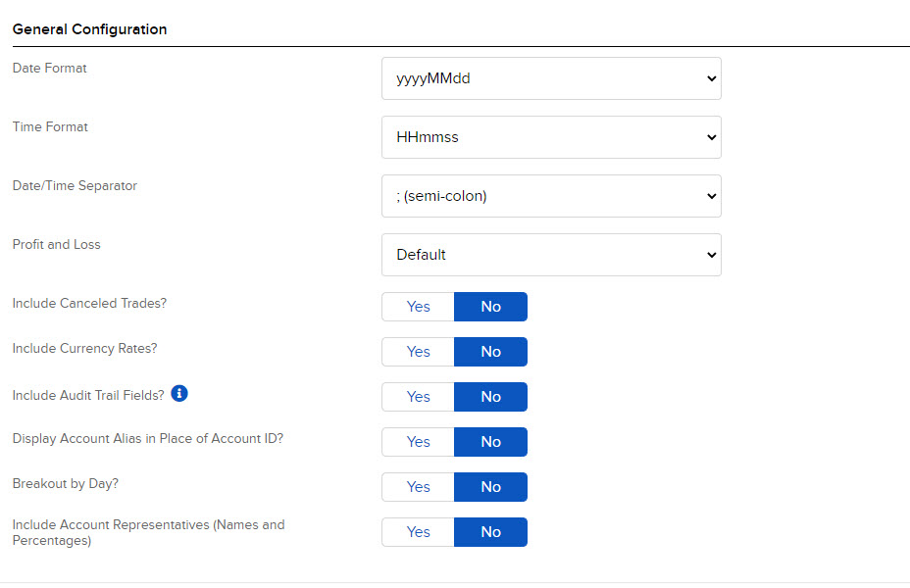This screenshot has height=588, width=910.
Task: Choose No for Display Account Alias
Action: point(490,442)
